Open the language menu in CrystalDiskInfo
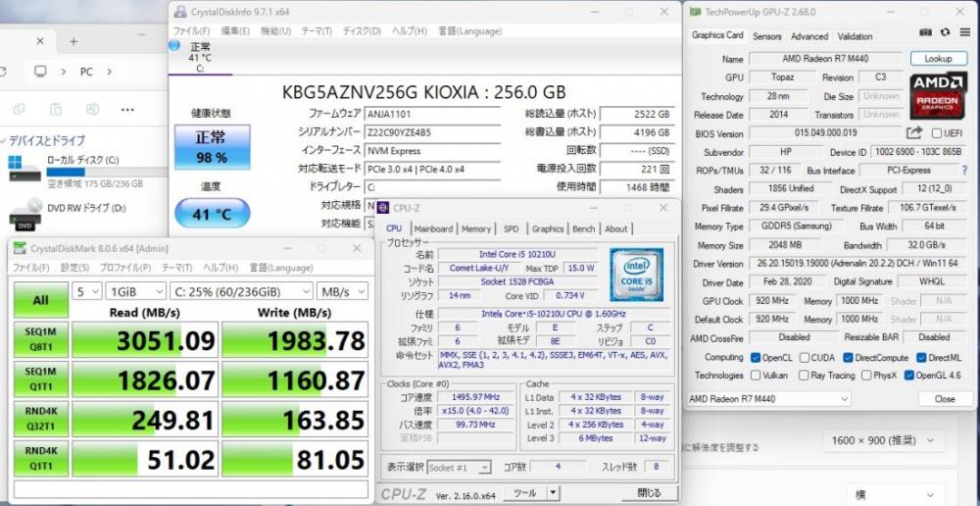The image size is (980, 506). click(469, 30)
